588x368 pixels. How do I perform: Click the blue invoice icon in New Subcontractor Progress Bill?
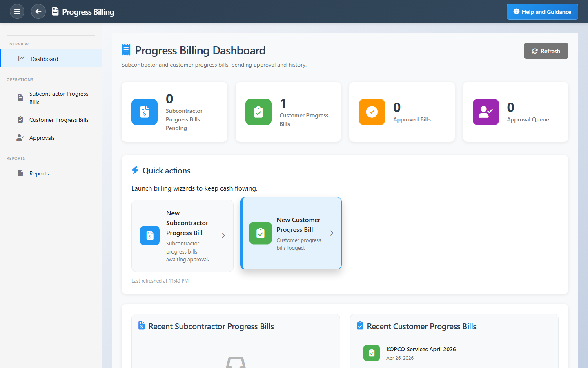(x=150, y=236)
